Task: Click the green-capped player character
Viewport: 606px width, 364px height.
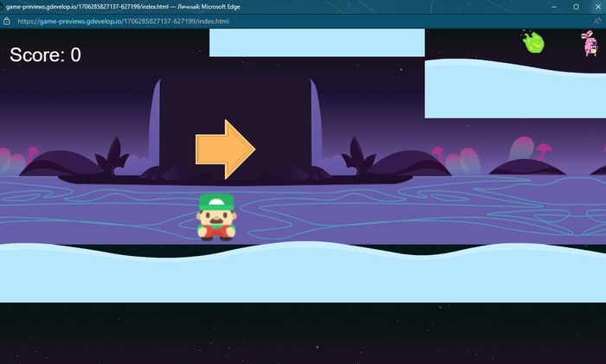Action: point(216,217)
